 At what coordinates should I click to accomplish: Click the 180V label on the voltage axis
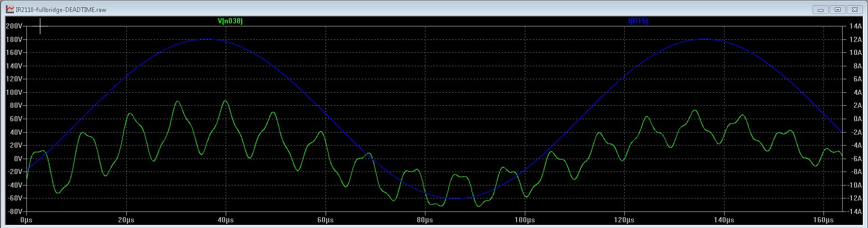pyautogui.click(x=13, y=39)
